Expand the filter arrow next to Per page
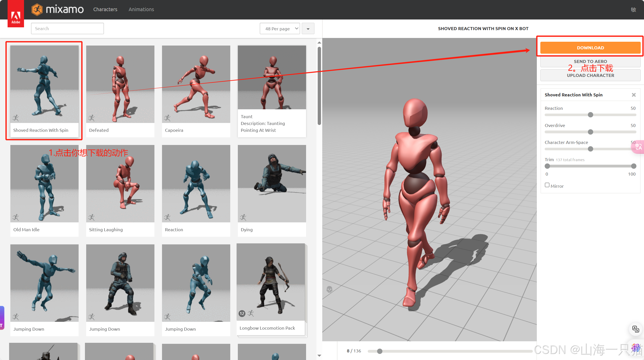This screenshot has width=644, height=360. [308, 29]
